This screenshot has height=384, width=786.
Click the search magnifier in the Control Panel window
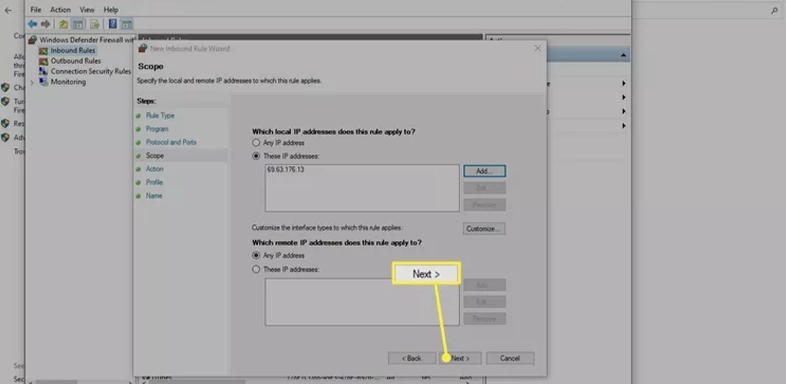tap(774, 10)
